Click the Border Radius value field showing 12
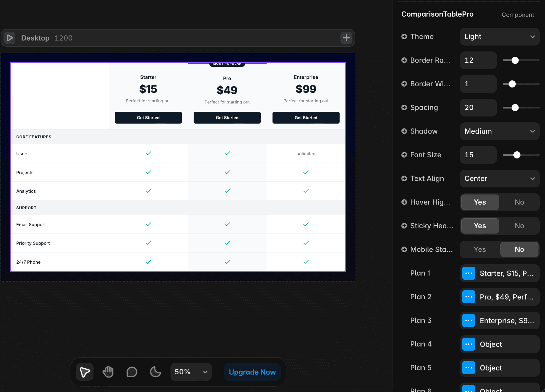545x392 pixels. (478, 60)
